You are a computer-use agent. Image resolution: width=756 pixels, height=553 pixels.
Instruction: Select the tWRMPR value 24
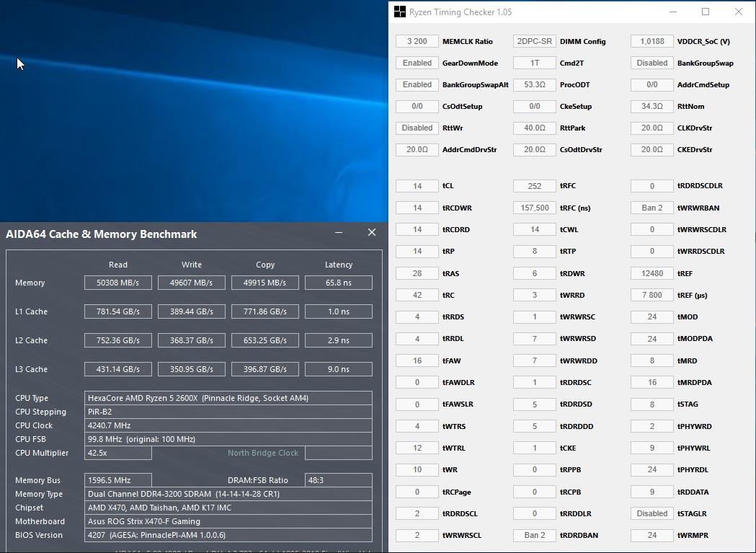[x=652, y=536]
